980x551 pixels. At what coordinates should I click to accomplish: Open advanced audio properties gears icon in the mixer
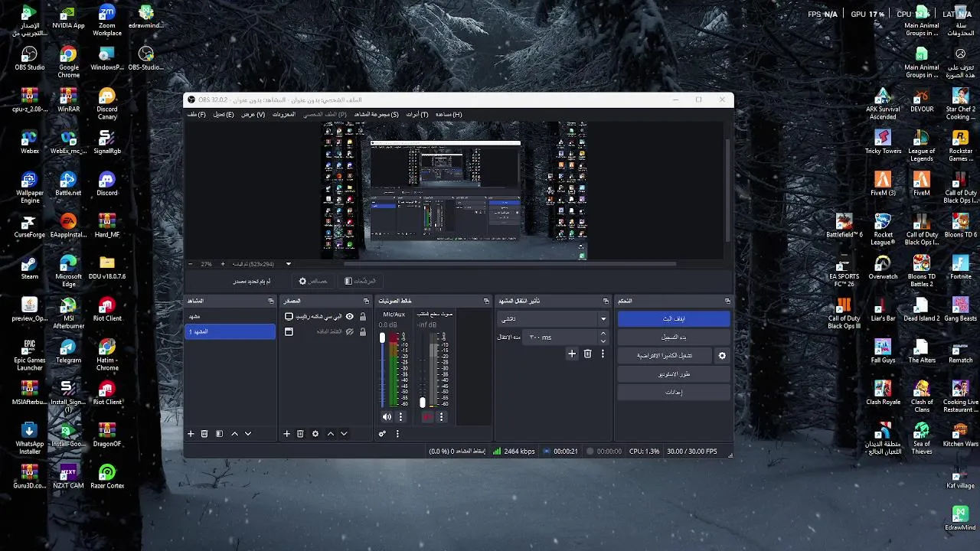(x=382, y=434)
